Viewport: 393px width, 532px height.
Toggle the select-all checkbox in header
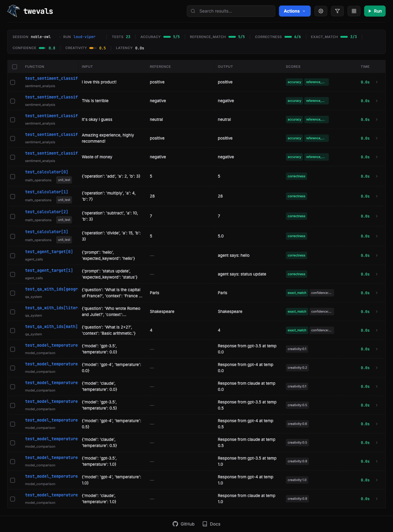(14, 67)
